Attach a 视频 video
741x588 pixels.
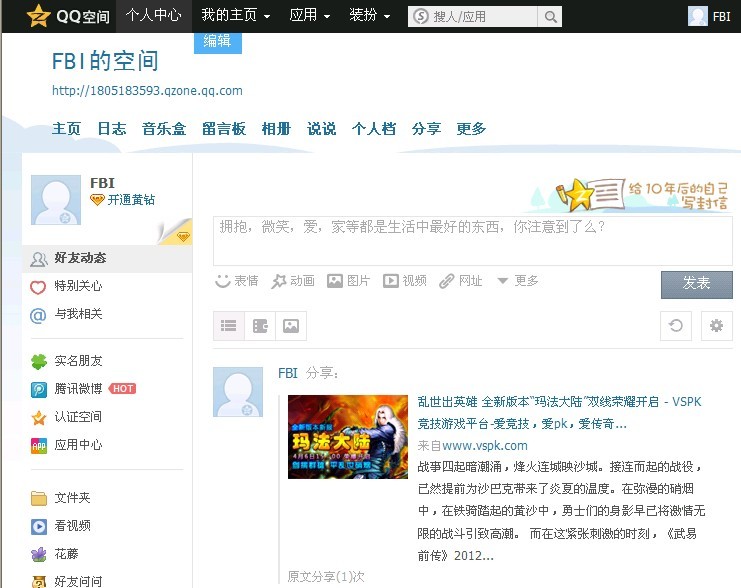click(405, 281)
